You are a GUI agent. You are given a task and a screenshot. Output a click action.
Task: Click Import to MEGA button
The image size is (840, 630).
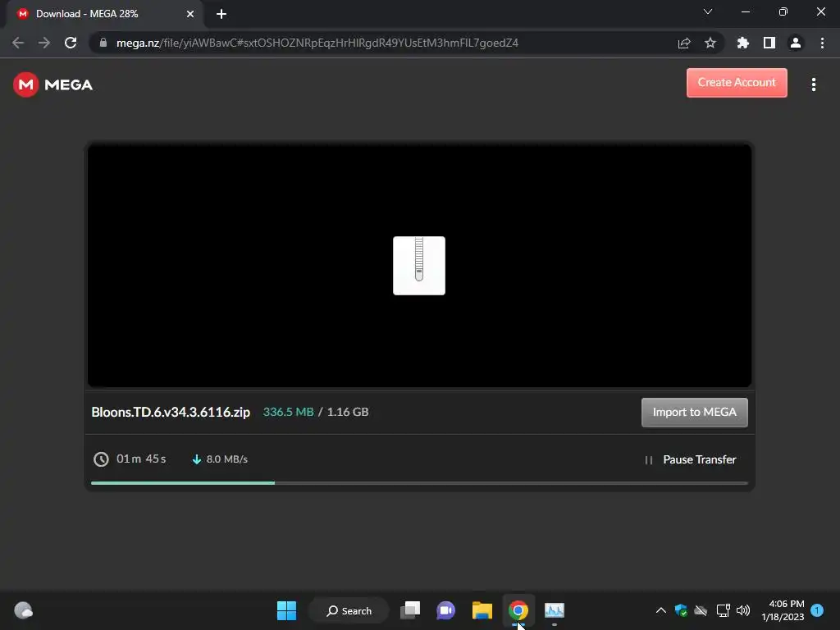pos(694,412)
